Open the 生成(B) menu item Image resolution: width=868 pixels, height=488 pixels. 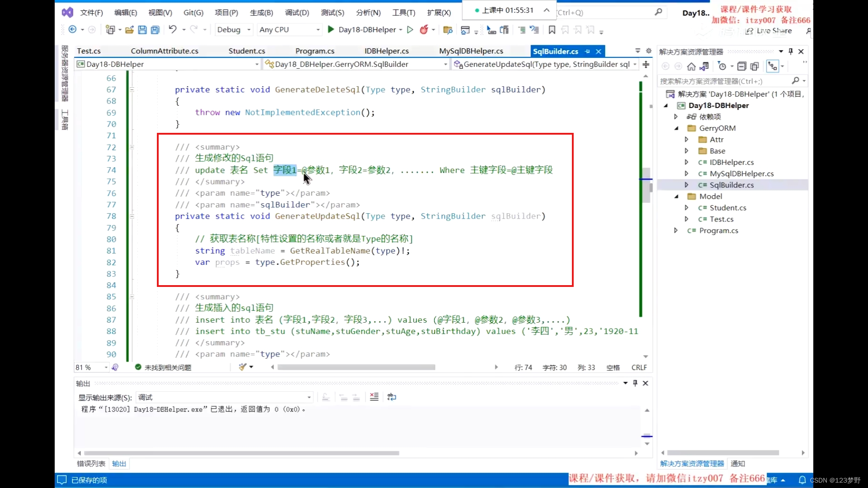coord(261,13)
